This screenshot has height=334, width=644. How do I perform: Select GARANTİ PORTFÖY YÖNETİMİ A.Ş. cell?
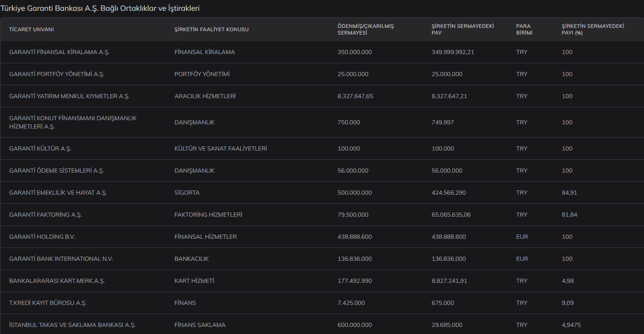point(57,74)
